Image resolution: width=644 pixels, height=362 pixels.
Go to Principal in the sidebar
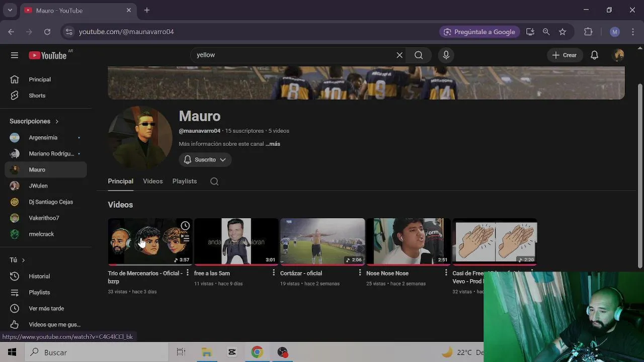(x=46, y=79)
